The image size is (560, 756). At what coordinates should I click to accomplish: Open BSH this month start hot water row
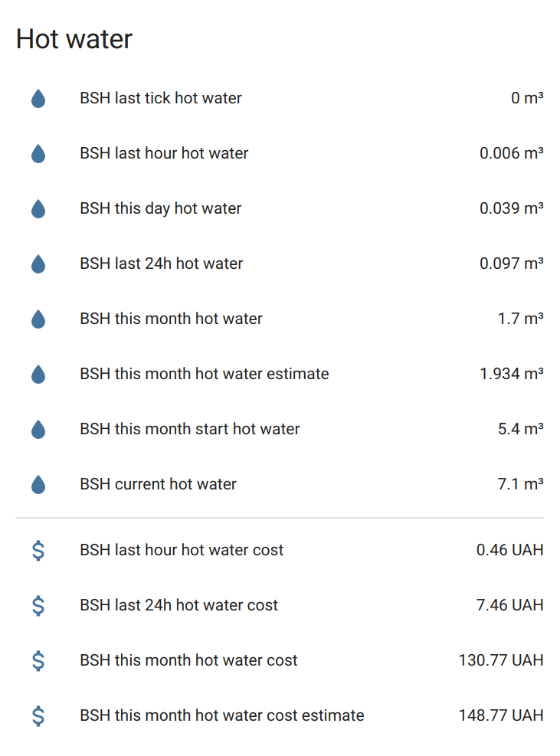tap(280, 429)
